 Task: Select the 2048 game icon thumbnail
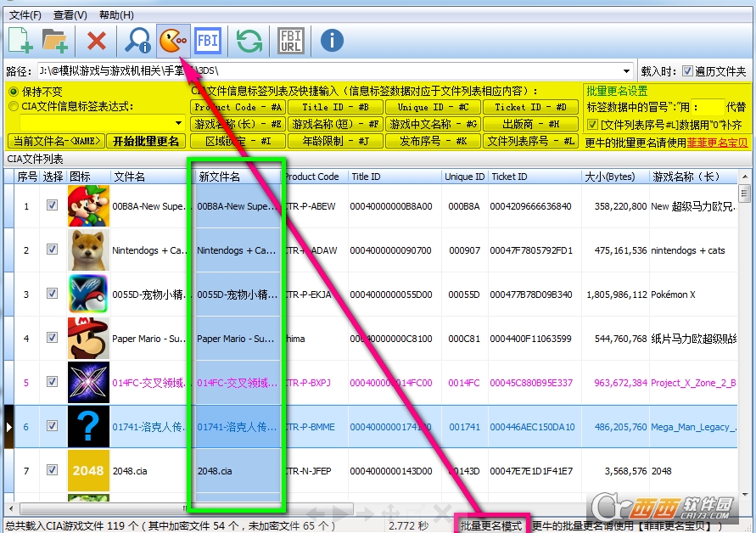tap(89, 470)
